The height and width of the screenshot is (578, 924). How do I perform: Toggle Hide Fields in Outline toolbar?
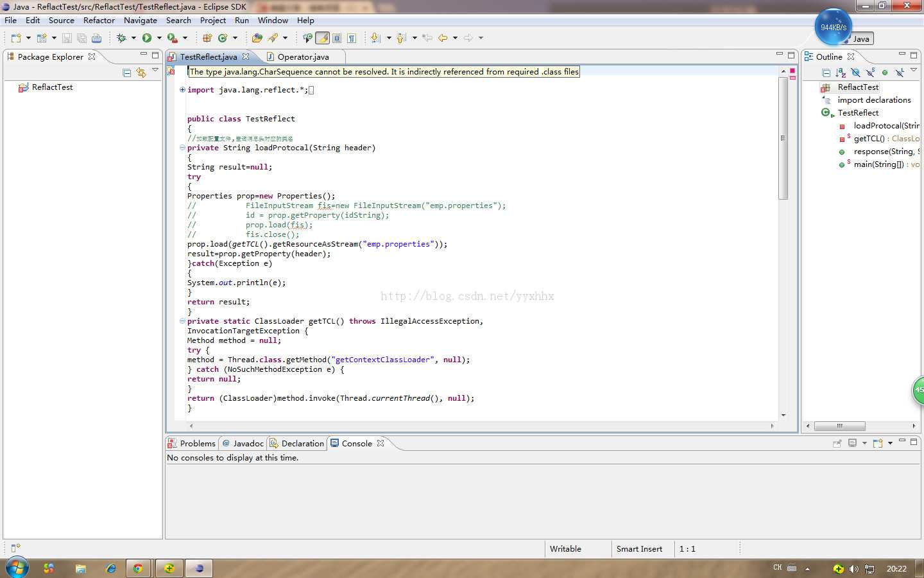click(855, 73)
